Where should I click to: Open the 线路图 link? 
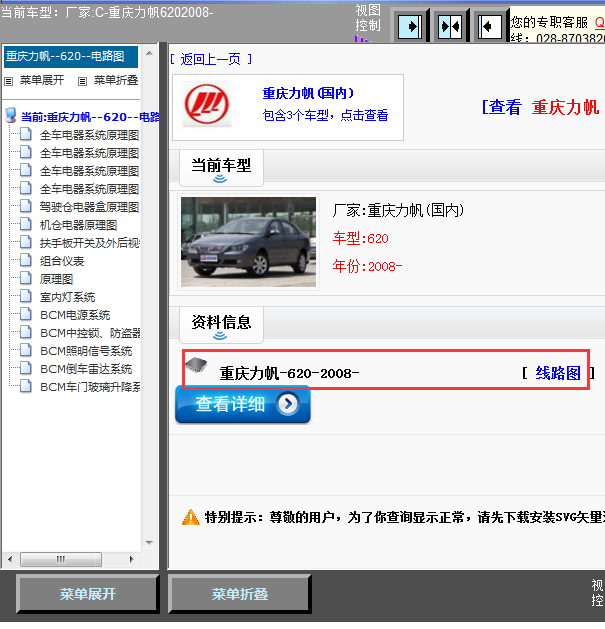point(558,373)
